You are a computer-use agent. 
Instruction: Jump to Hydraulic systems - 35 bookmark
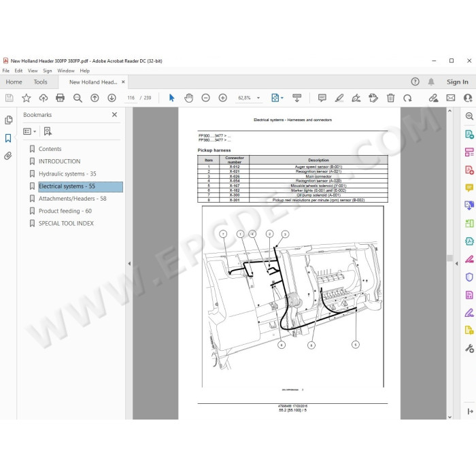click(67, 173)
